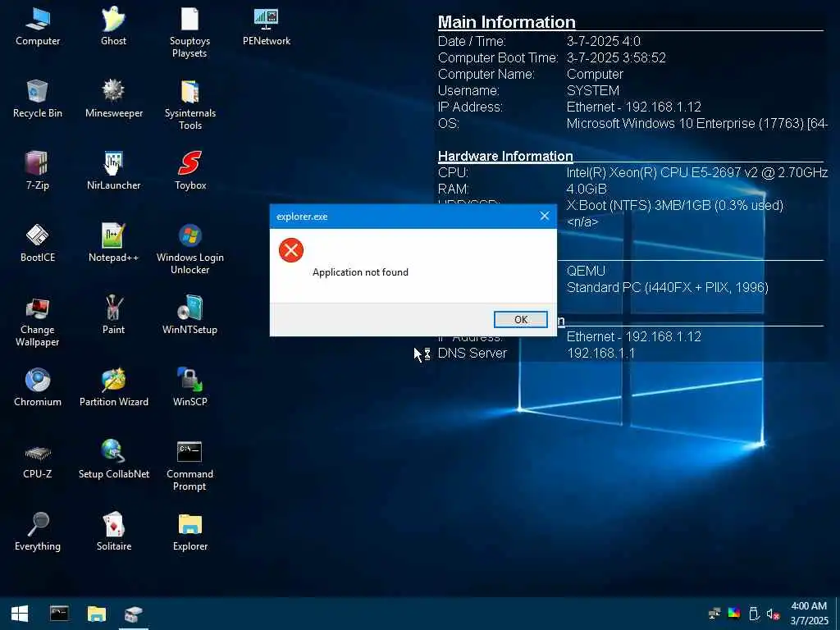Image resolution: width=840 pixels, height=630 pixels.
Task: Open the Toybox desktop icon
Action: 190,171
